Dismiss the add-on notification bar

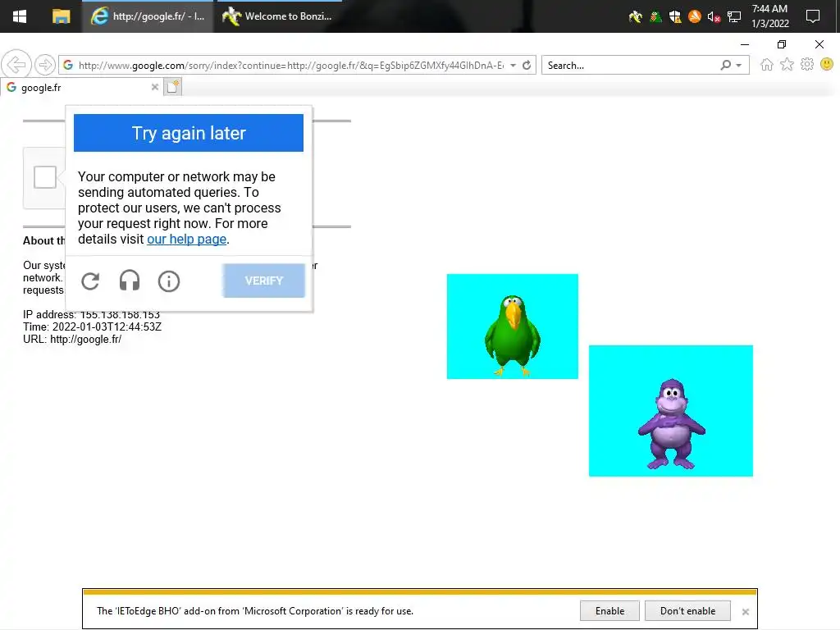pos(745,611)
